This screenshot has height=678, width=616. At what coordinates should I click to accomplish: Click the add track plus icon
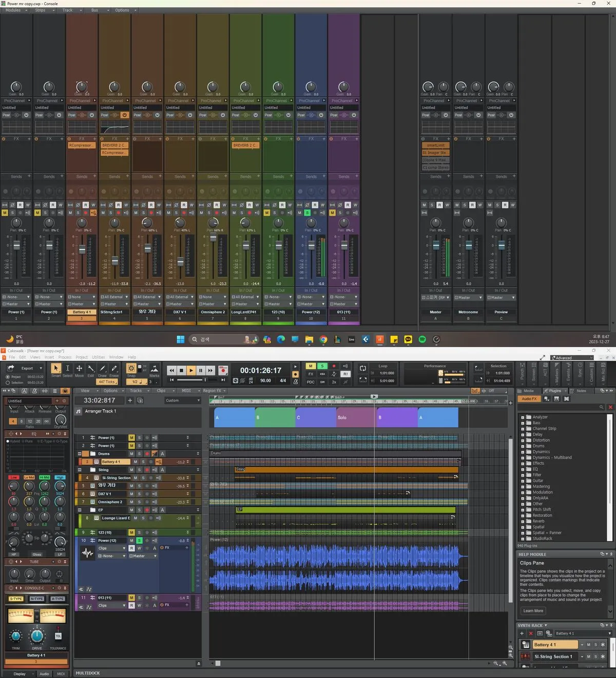tap(130, 401)
